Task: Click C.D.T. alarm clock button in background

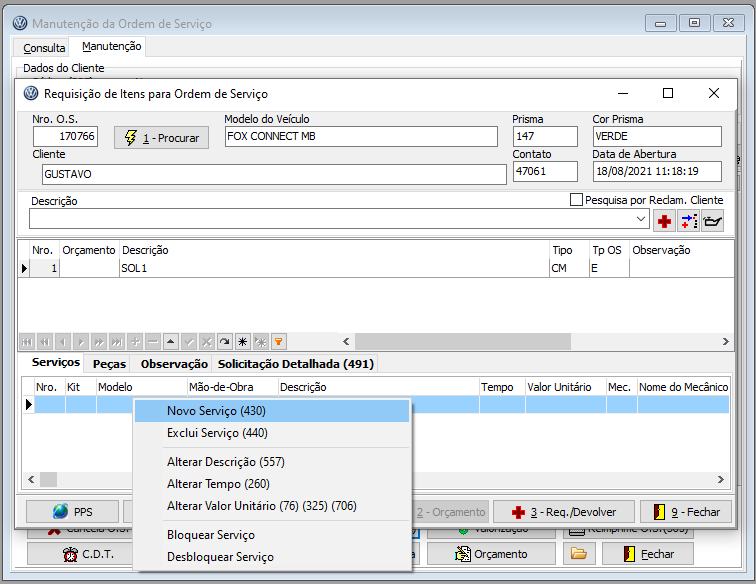Action: click(x=80, y=554)
